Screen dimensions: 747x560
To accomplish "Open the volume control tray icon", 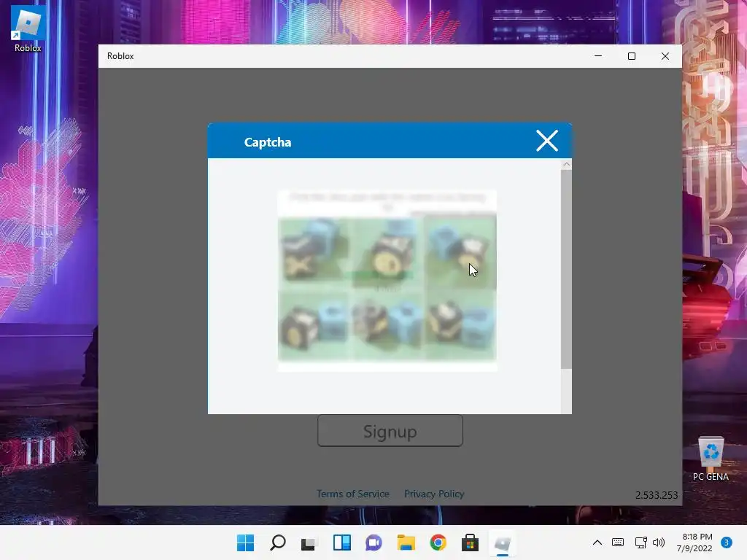I will click(x=659, y=542).
